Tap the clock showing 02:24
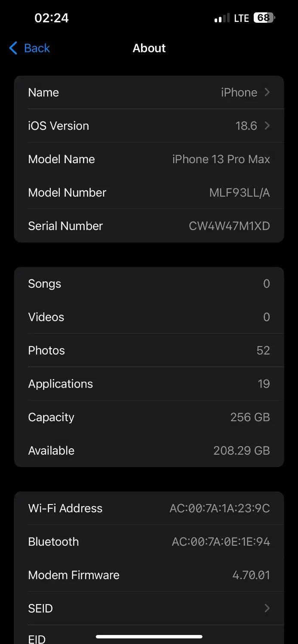Viewport: 298px width, 644px height. click(52, 18)
